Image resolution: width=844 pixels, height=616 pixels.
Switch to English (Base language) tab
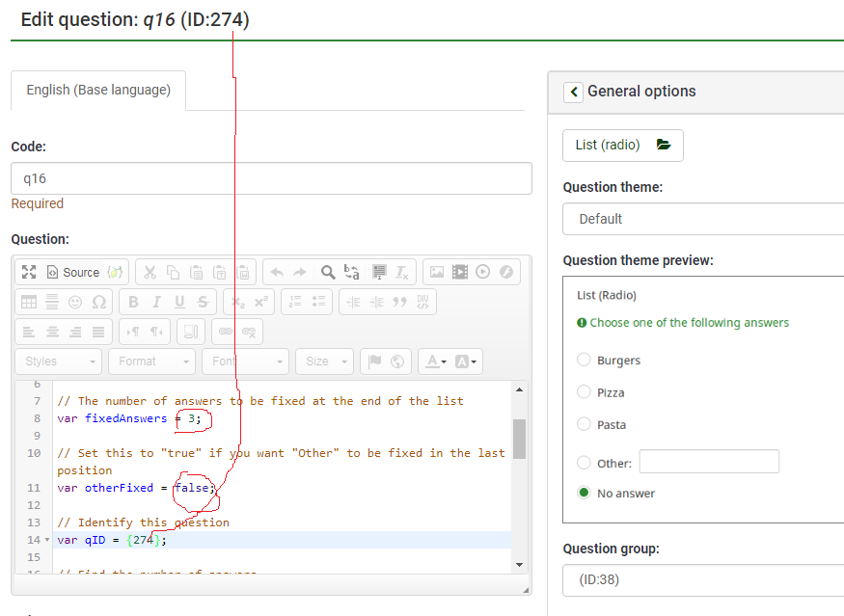98,91
